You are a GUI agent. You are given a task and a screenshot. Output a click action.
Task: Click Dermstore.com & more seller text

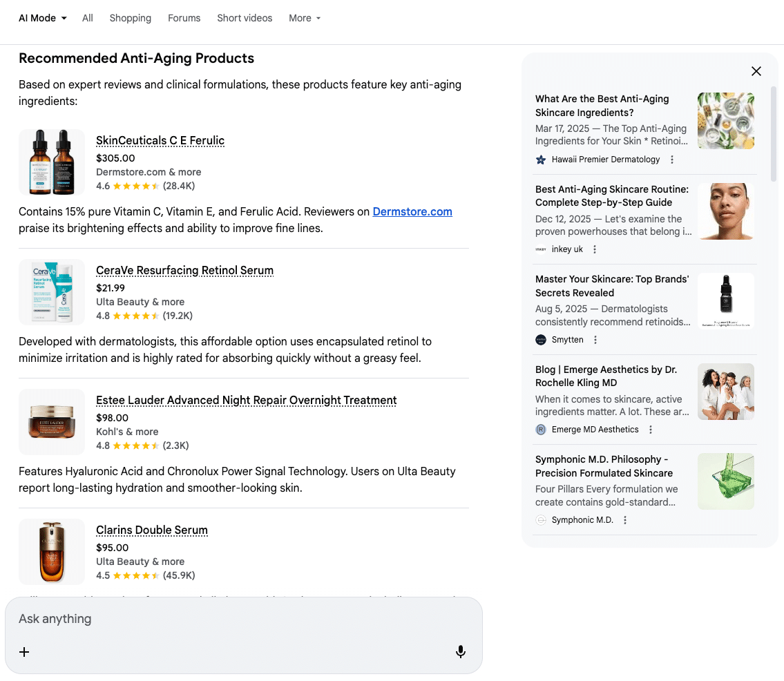(149, 172)
